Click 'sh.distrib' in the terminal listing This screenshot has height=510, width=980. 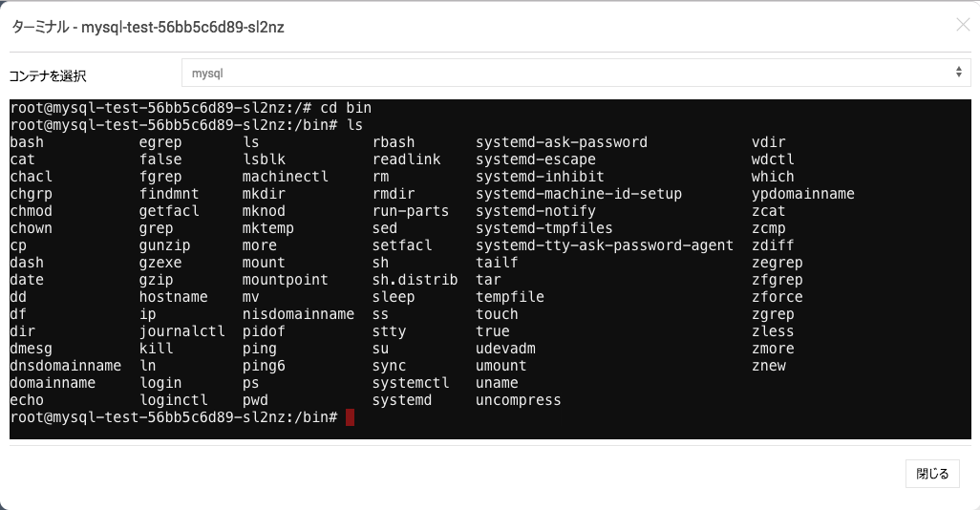click(415, 280)
